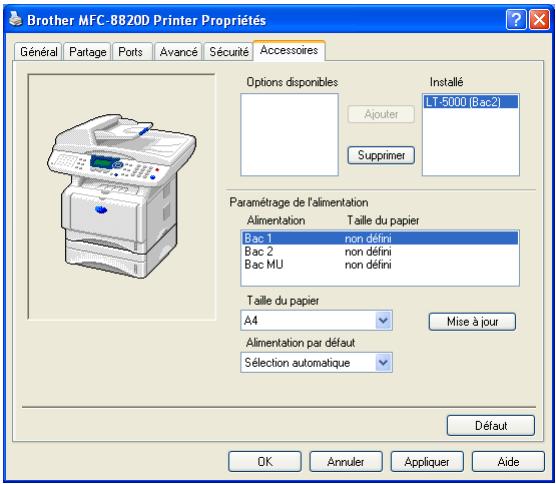Open the Taille du papier A4 dropdown
This screenshot has width=556, height=484.
[316, 321]
